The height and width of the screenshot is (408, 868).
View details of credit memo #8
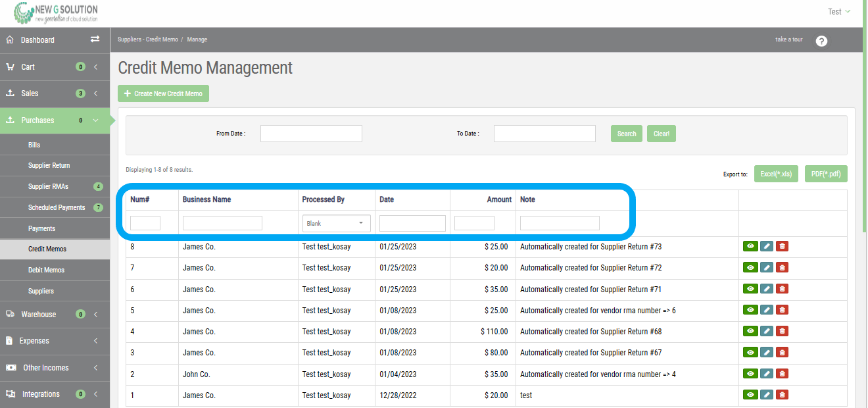point(750,245)
